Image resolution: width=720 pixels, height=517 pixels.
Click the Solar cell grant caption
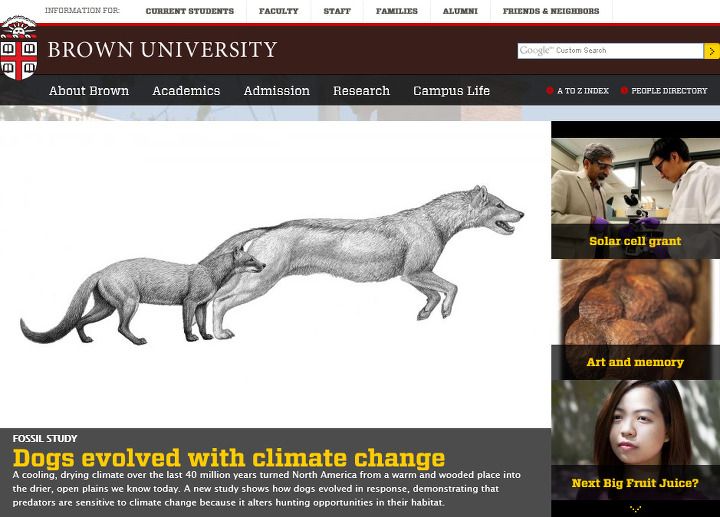click(636, 241)
